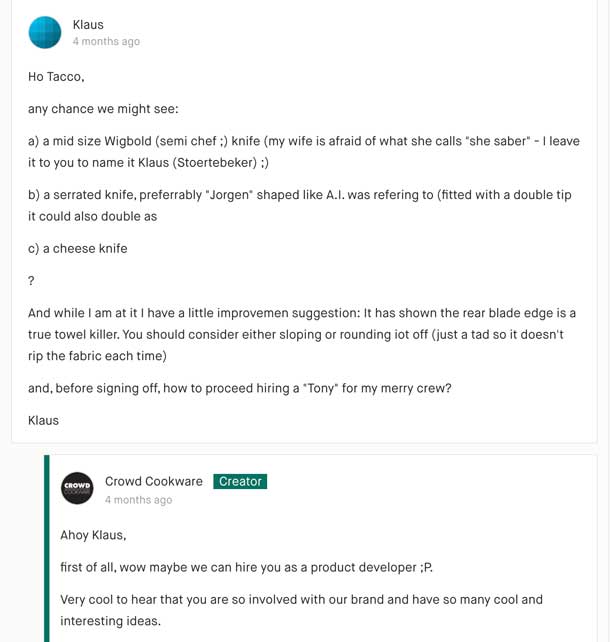This screenshot has width=610, height=642.
Task: Select the Wigbold knife suggestion paragraph
Action: (x=304, y=151)
